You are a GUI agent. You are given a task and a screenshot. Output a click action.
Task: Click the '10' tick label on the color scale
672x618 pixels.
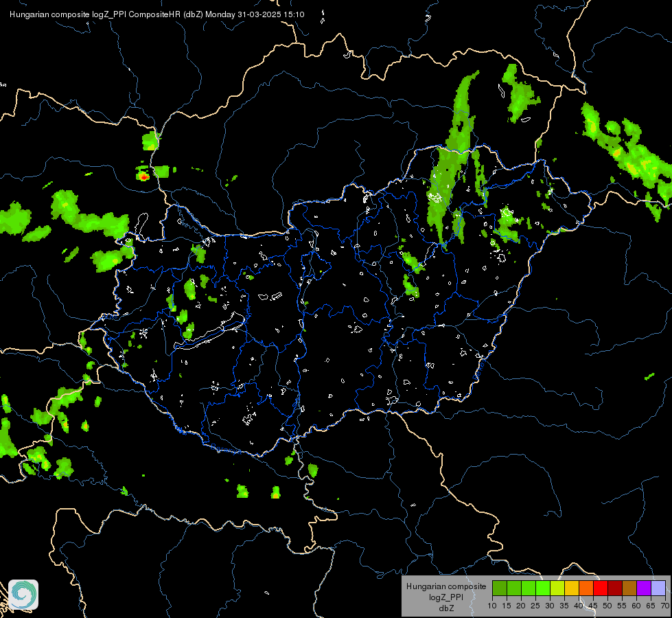[492, 606]
